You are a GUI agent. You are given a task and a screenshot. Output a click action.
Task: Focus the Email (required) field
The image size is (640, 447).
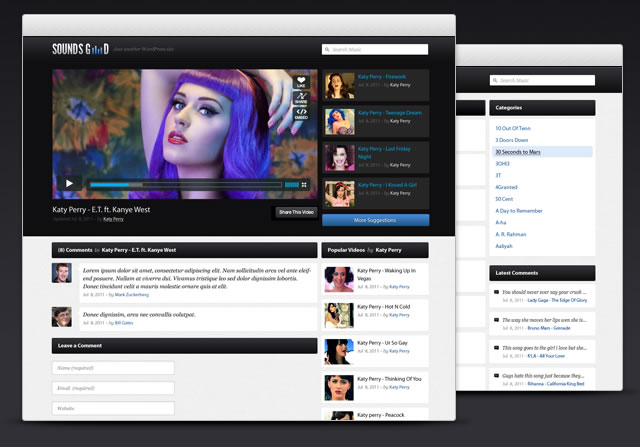tap(113, 388)
